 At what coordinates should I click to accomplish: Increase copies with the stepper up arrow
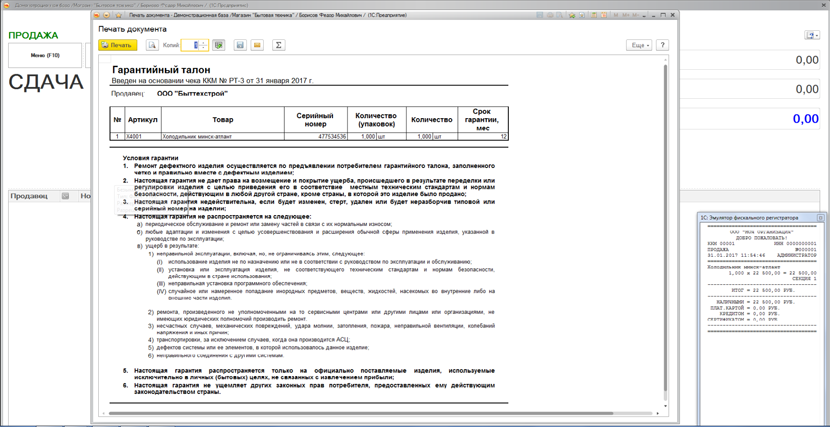coord(204,42)
